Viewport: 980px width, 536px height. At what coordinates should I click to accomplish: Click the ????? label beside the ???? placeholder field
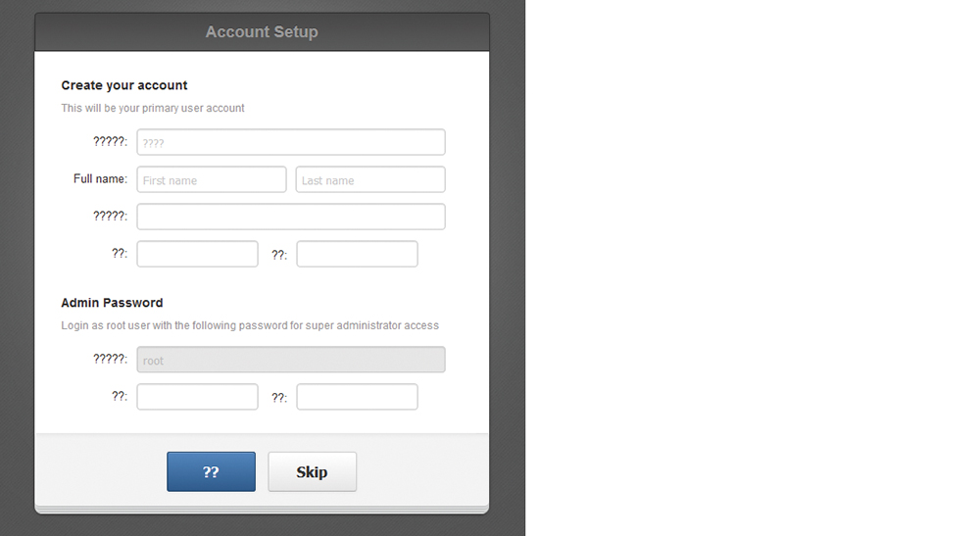coord(110,141)
